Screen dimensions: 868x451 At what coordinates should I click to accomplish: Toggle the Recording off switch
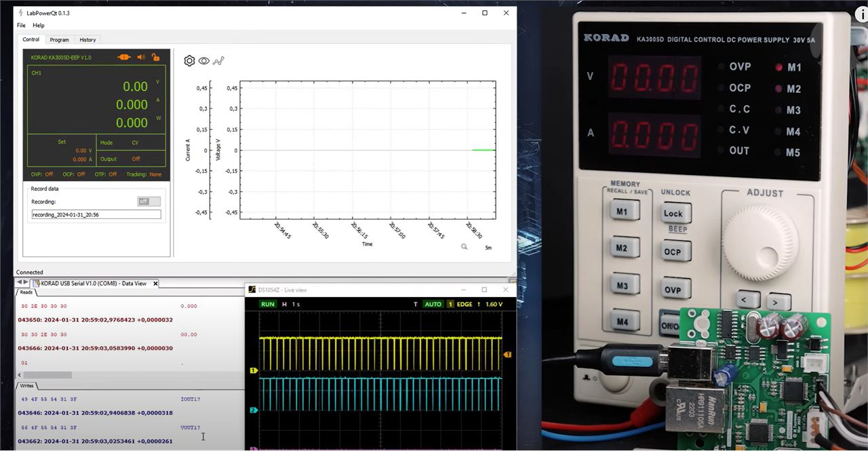(149, 201)
